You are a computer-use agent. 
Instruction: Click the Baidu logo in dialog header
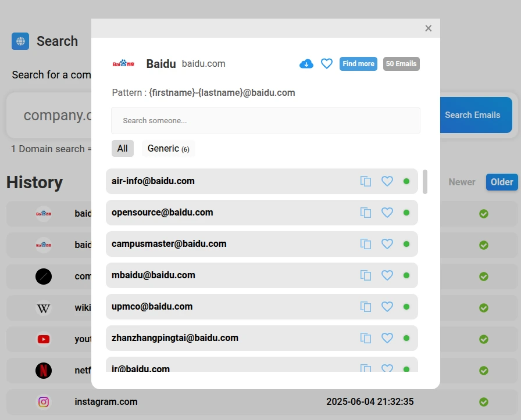123,63
